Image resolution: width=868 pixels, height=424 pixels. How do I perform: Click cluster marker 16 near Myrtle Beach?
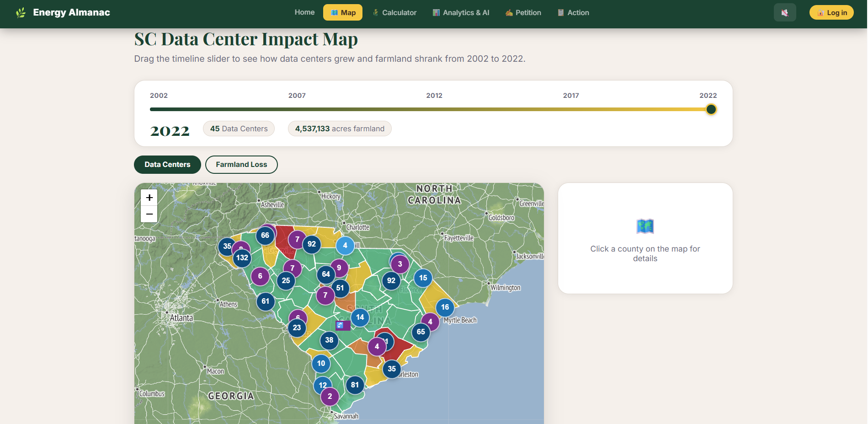pyautogui.click(x=445, y=307)
